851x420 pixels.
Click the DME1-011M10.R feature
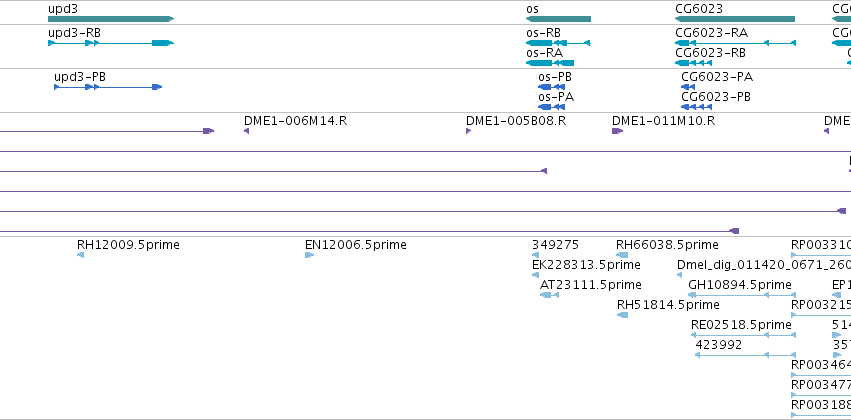click(x=617, y=131)
